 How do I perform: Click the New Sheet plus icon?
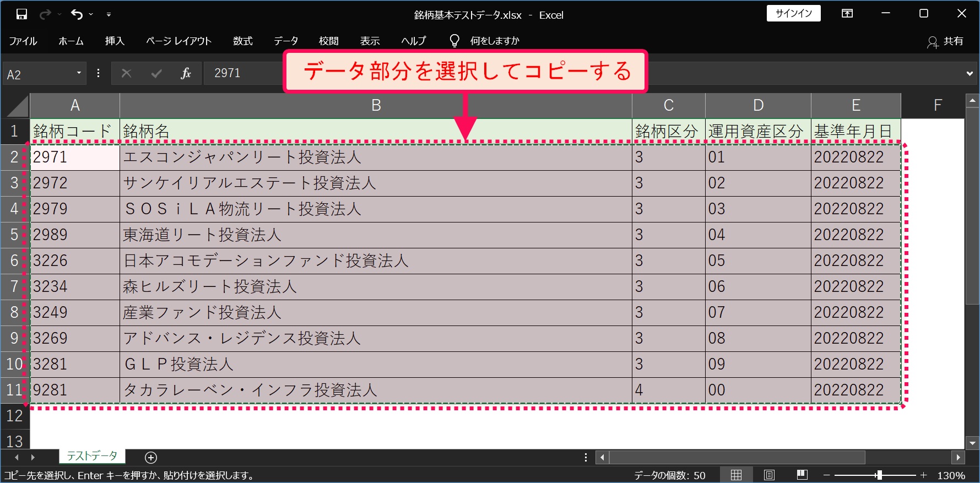click(x=151, y=457)
